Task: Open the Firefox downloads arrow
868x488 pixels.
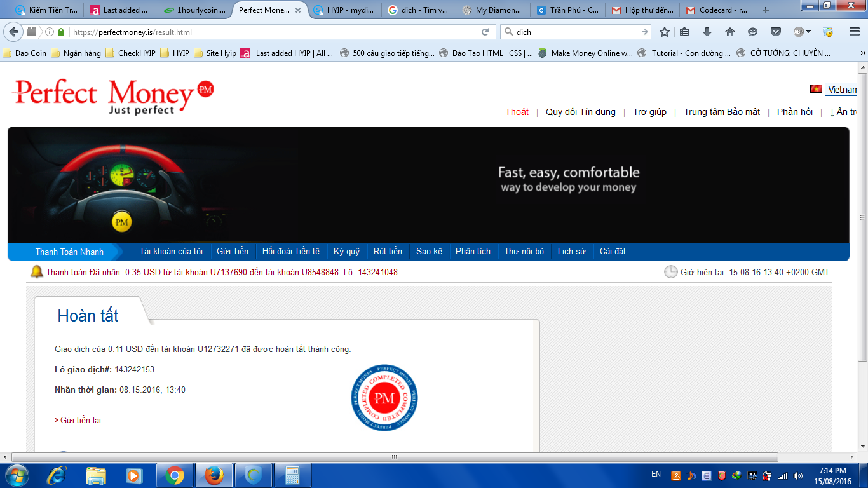Action: [x=707, y=32]
